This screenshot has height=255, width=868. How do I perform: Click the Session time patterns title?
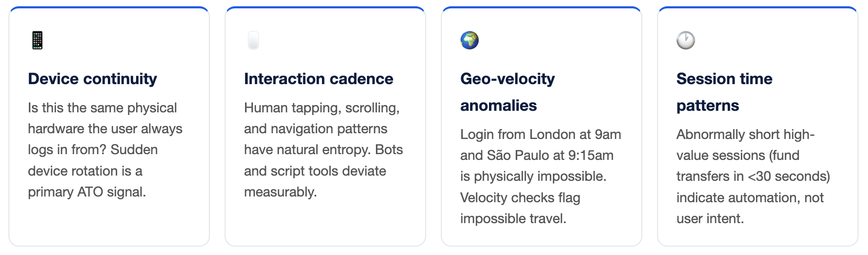(724, 92)
